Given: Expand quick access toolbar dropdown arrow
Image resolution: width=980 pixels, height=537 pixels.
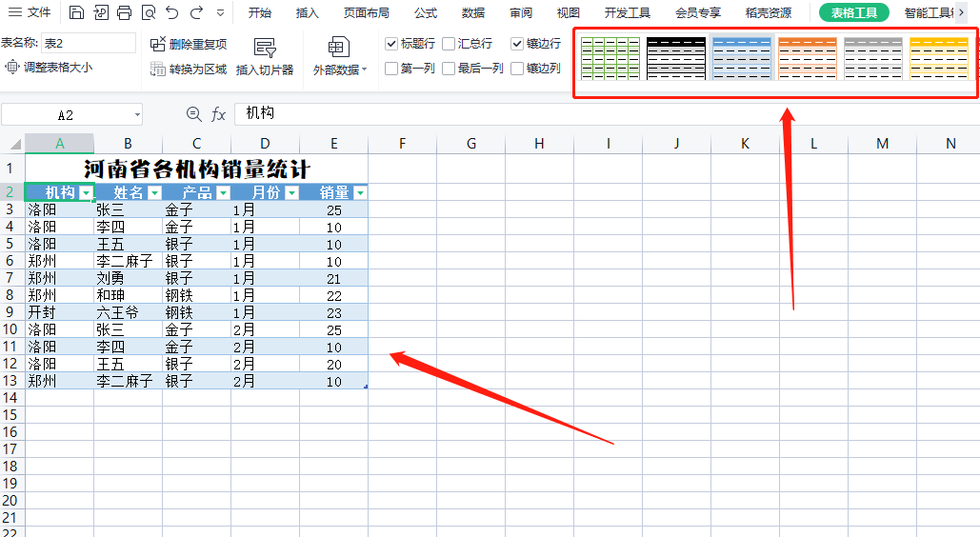Looking at the screenshot, I should (220, 12).
